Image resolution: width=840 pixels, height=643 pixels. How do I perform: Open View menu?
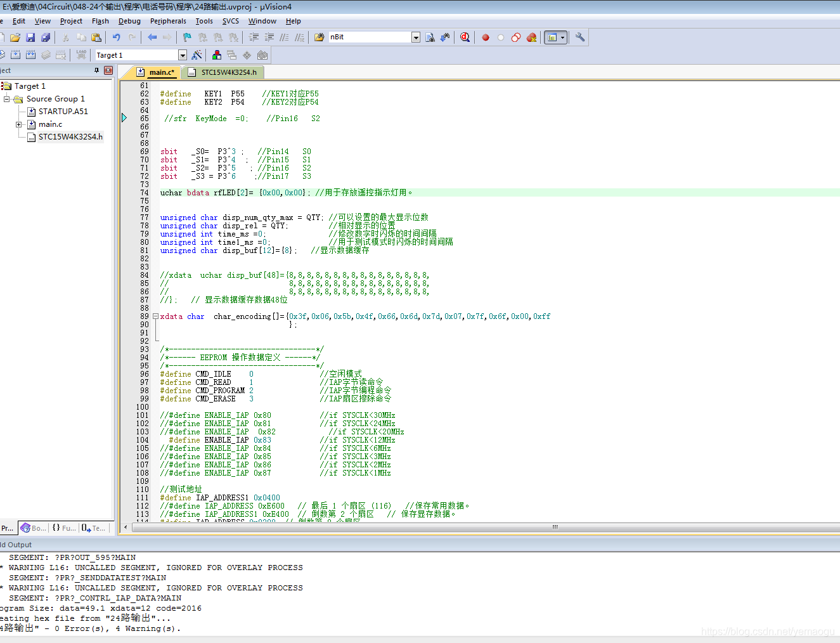coord(42,21)
